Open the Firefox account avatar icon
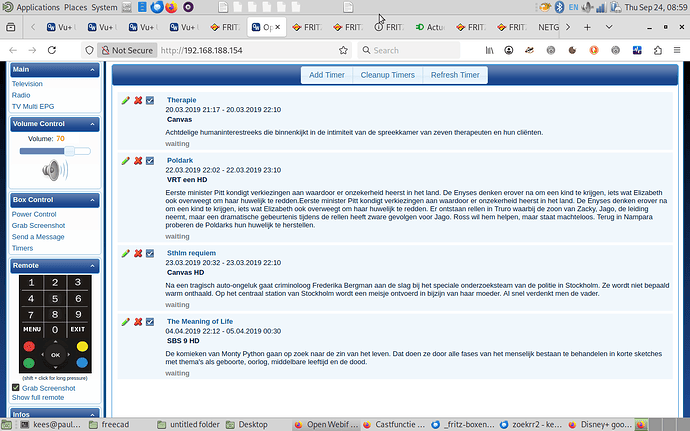The image size is (690, 431). [509, 50]
